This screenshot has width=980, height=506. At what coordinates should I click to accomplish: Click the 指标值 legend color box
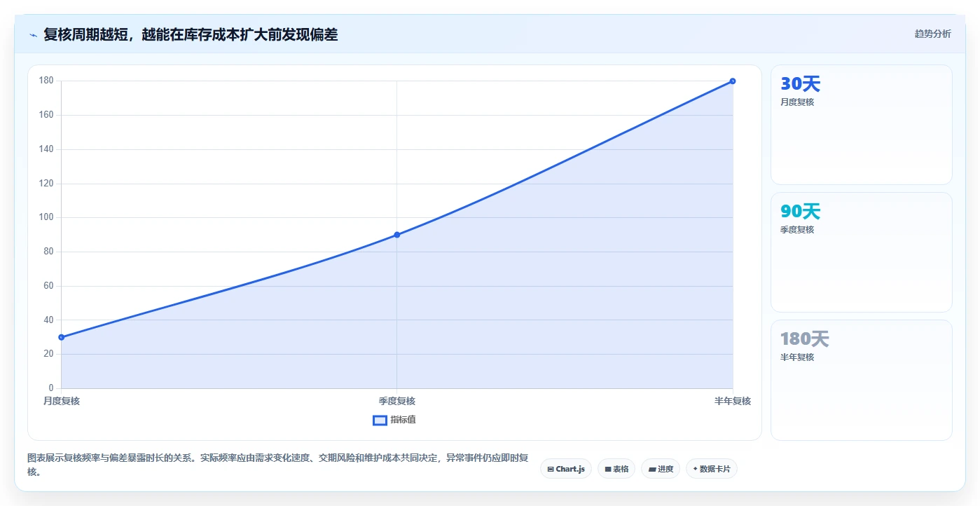tap(380, 420)
